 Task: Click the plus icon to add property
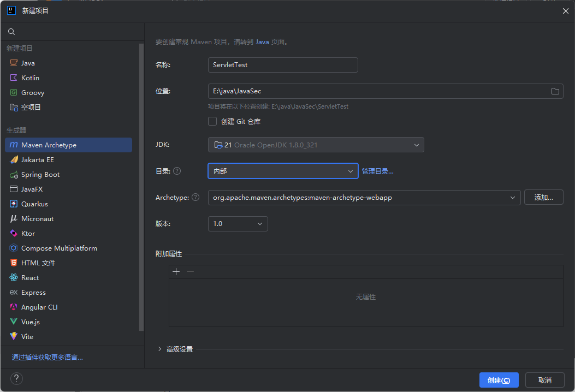[x=176, y=272]
